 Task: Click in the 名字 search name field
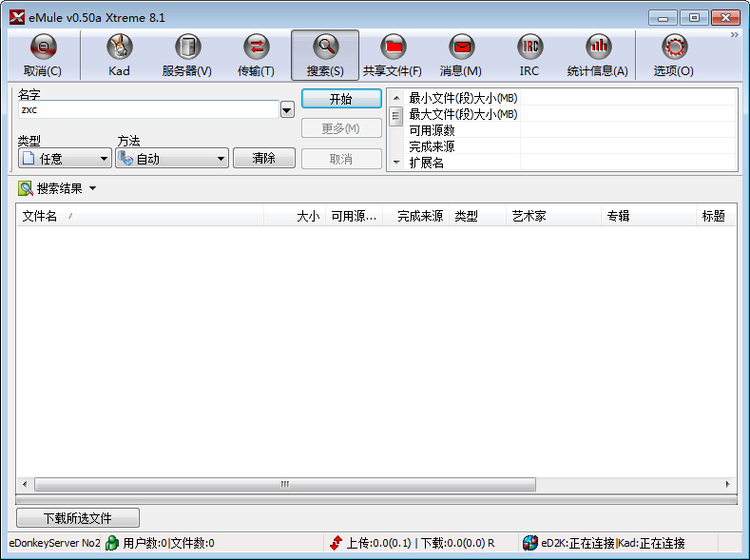coord(148,109)
